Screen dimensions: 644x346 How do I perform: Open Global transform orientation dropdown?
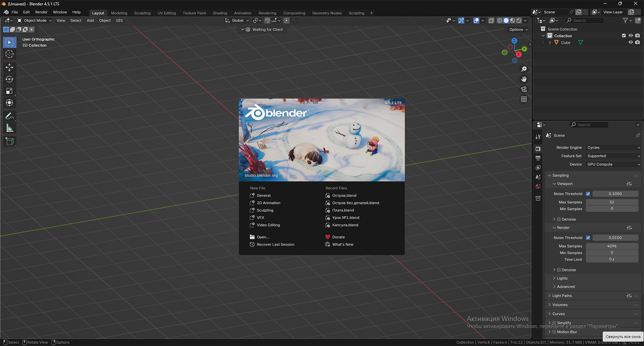[x=237, y=21]
